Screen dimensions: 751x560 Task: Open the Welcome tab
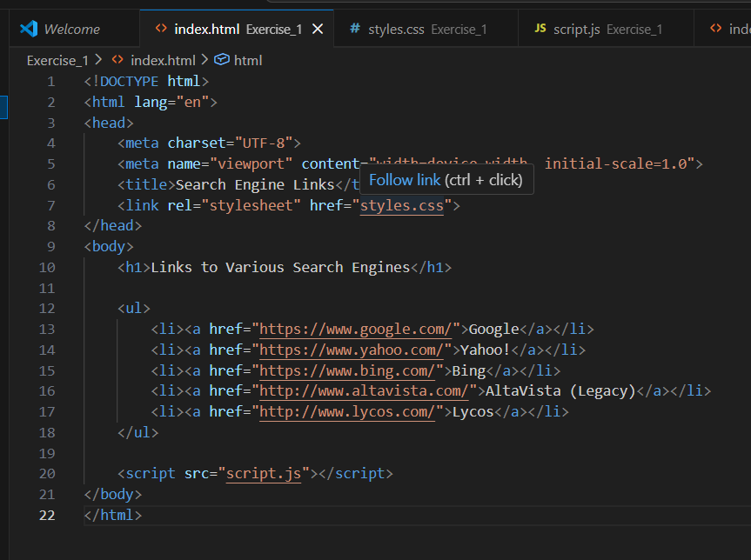point(71,29)
